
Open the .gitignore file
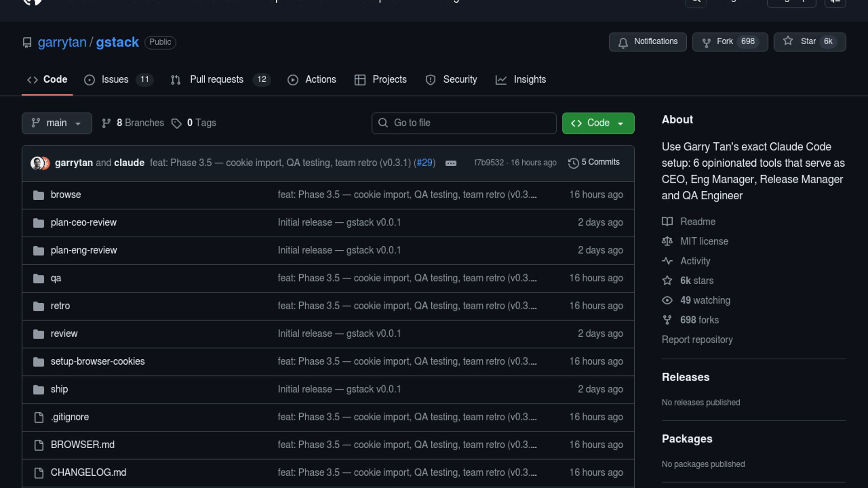70,417
